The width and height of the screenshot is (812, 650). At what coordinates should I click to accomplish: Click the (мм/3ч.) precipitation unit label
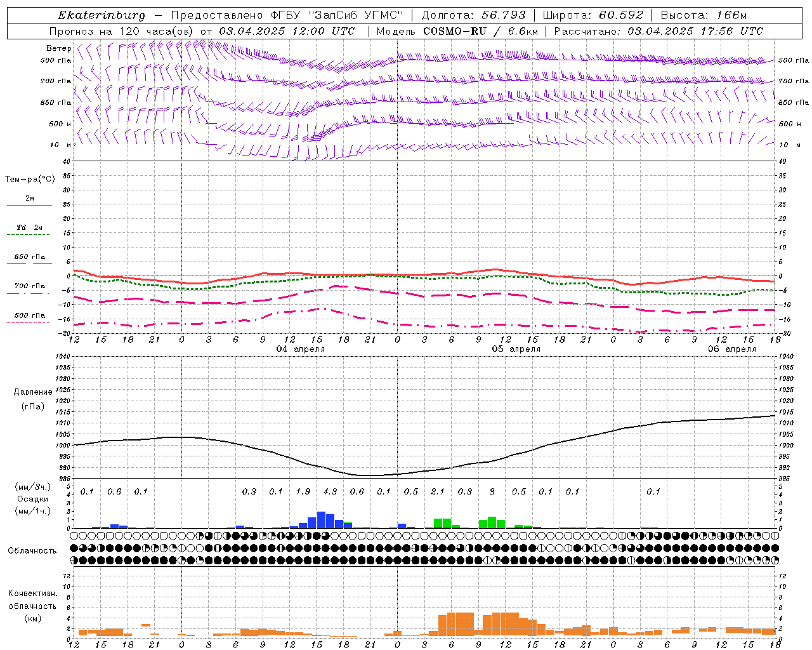click(x=33, y=487)
